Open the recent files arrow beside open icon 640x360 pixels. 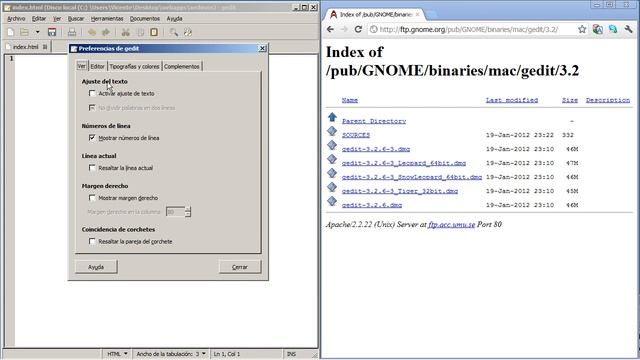(x=37, y=32)
